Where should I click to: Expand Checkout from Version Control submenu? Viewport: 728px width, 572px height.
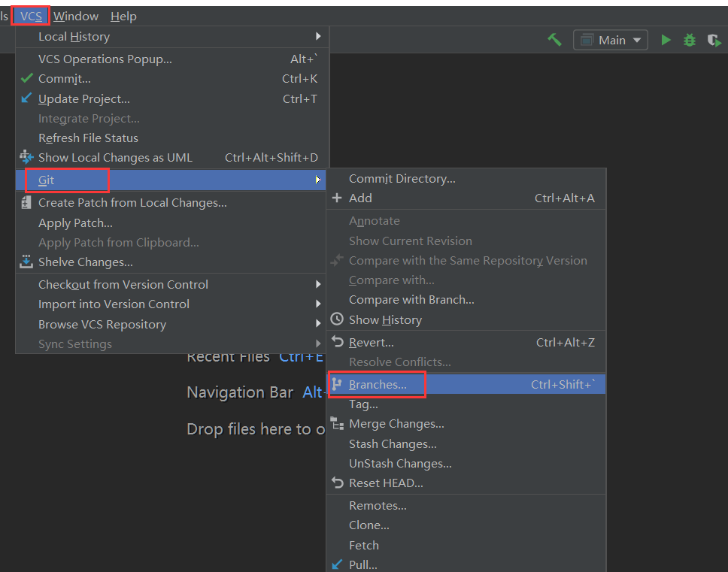coord(172,284)
